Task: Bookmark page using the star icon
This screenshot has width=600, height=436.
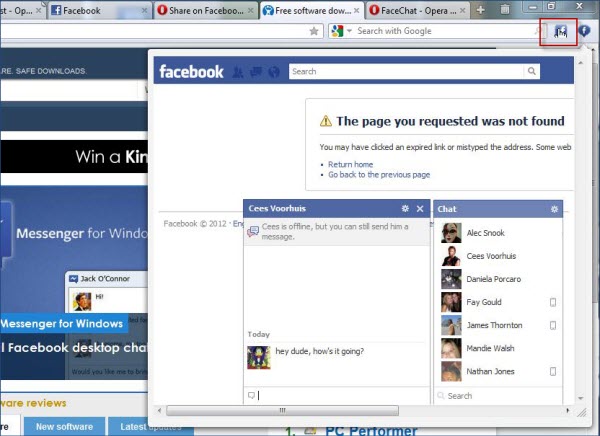Action: (x=314, y=31)
